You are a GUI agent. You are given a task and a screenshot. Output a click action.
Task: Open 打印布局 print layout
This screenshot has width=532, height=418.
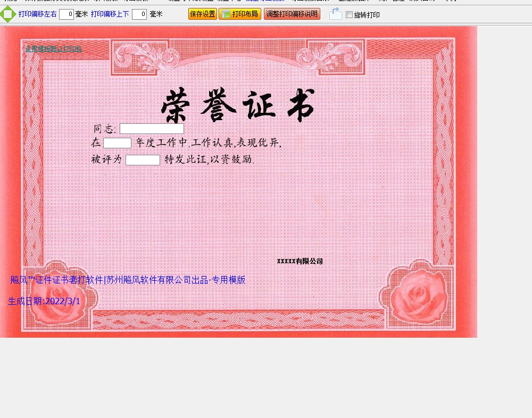point(239,14)
